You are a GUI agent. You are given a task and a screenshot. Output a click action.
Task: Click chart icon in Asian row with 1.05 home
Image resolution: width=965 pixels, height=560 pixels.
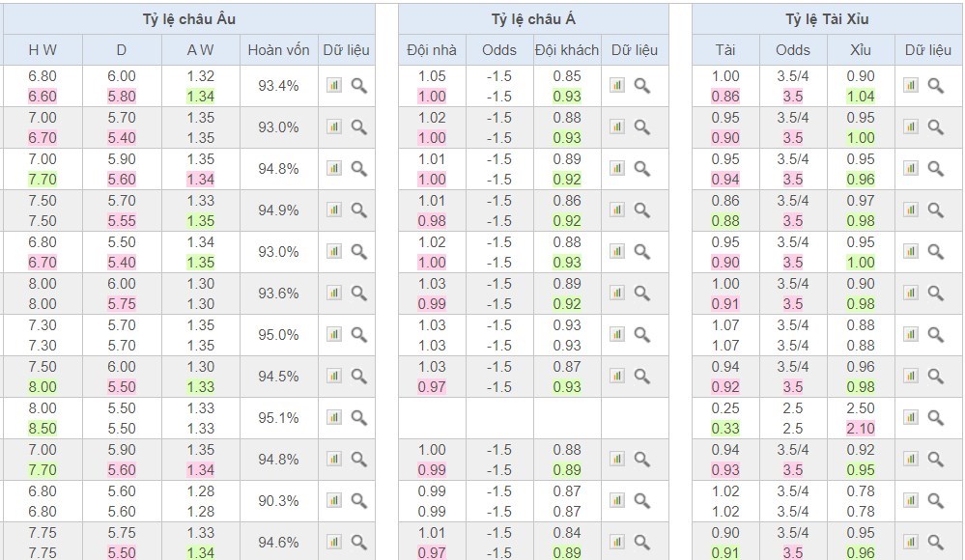tap(617, 85)
